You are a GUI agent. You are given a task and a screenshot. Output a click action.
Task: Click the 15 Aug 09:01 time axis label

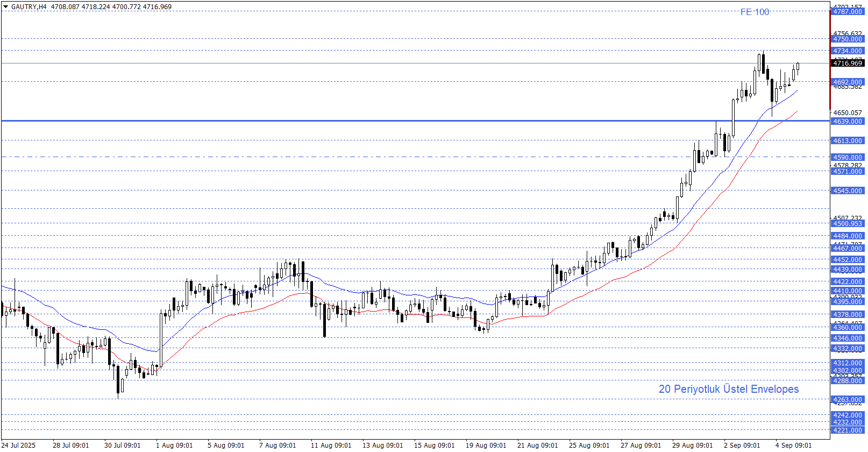coord(434,445)
